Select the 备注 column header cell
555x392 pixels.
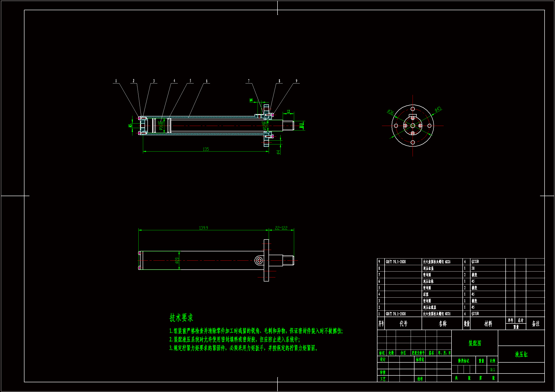click(536, 324)
